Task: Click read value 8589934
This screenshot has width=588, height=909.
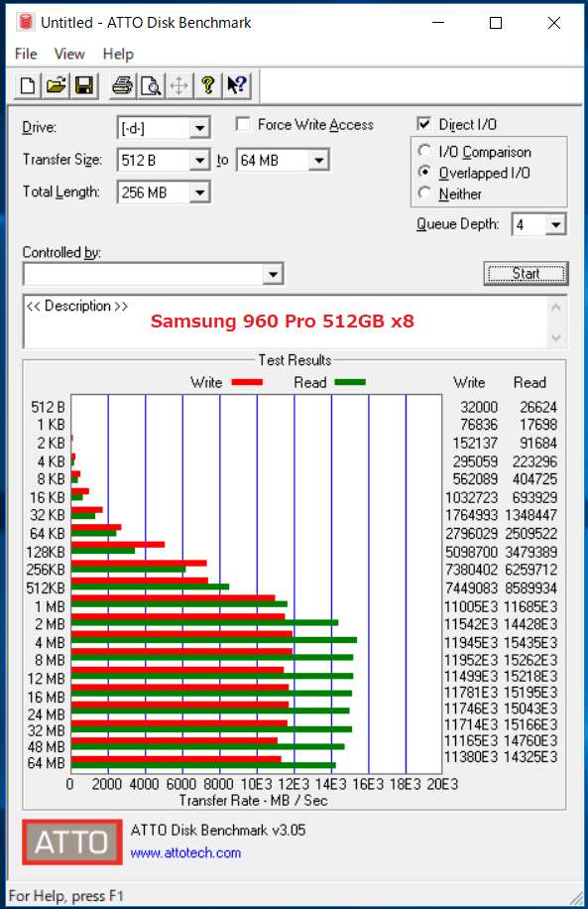Action: tap(531, 587)
